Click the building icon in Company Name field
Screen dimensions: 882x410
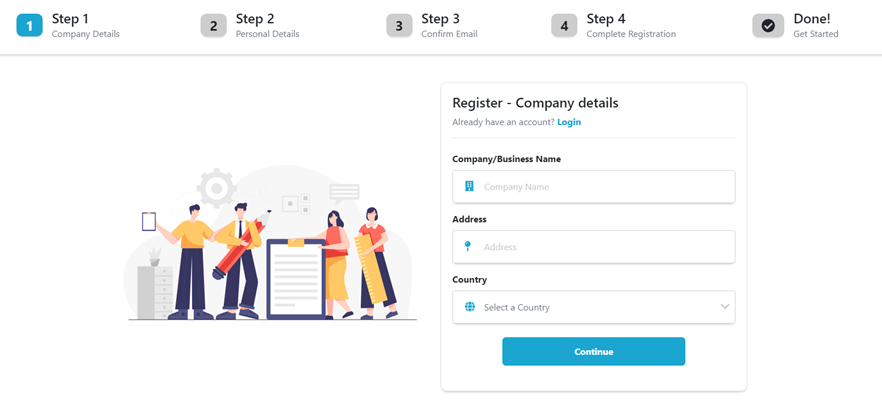pos(469,187)
